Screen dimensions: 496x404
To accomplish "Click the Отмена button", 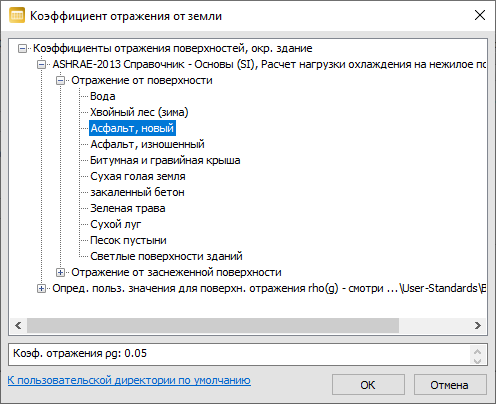I will tap(450, 385).
